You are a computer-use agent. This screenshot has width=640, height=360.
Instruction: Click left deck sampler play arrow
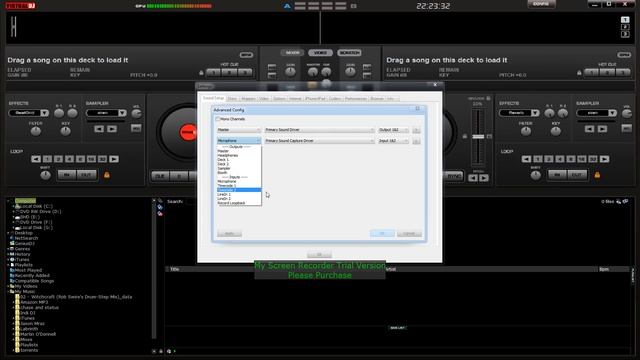tap(112, 129)
